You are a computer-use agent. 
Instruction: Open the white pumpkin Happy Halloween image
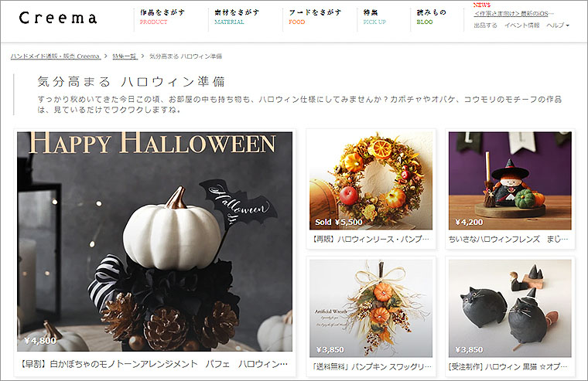(155, 241)
